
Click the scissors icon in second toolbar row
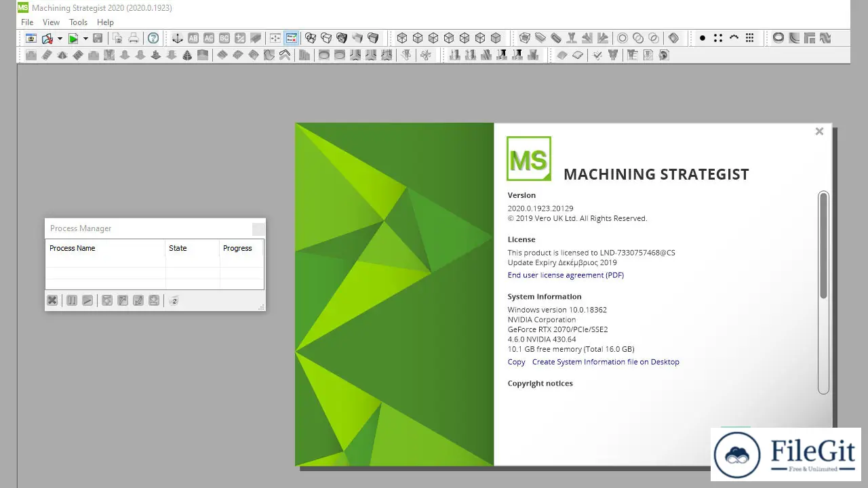coord(426,55)
